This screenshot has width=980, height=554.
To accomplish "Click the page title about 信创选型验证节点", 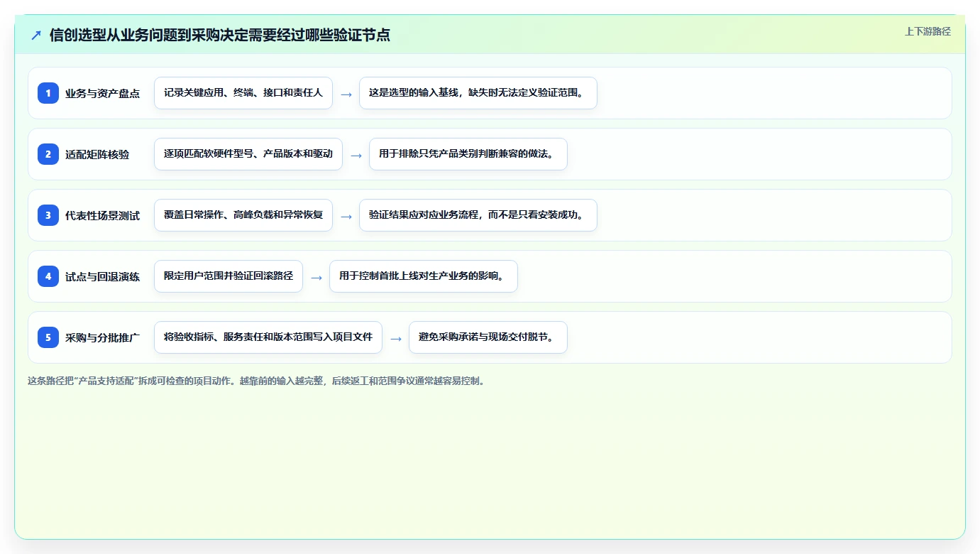I will click(x=220, y=35).
